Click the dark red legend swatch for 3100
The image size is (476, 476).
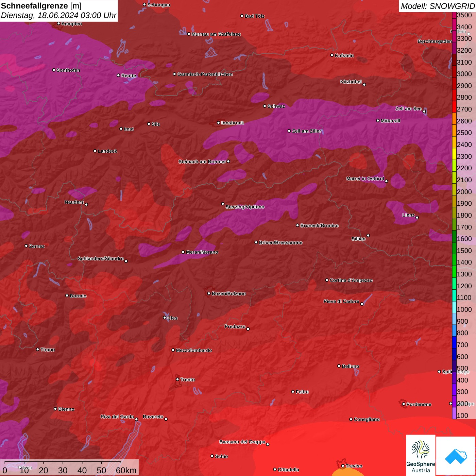454,60
